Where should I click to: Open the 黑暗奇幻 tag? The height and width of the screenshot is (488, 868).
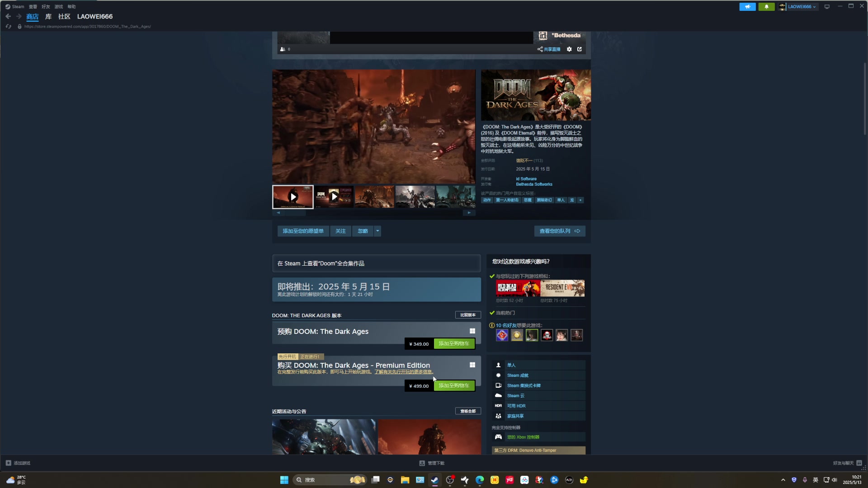tap(544, 200)
